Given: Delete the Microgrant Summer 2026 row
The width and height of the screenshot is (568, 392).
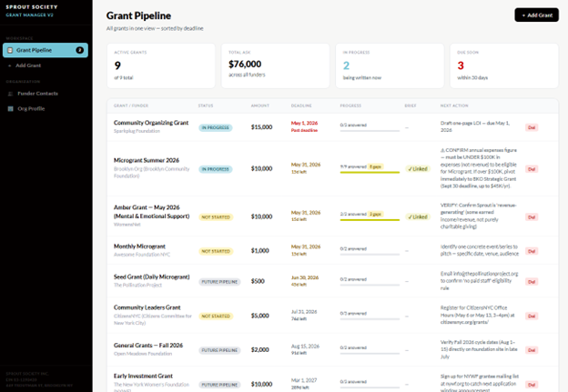Looking at the screenshot, I should click(532, 169).
